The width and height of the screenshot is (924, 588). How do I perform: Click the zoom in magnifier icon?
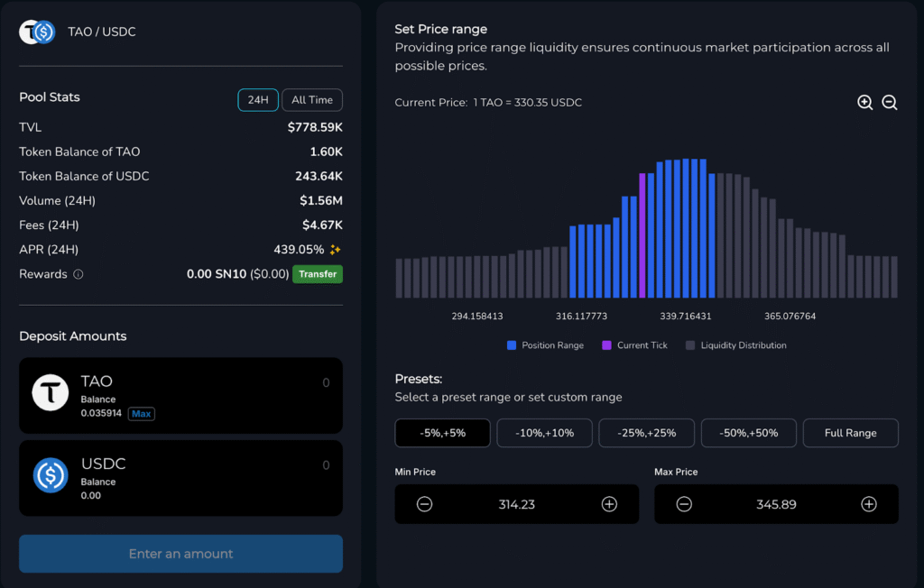tap(864, 103)
